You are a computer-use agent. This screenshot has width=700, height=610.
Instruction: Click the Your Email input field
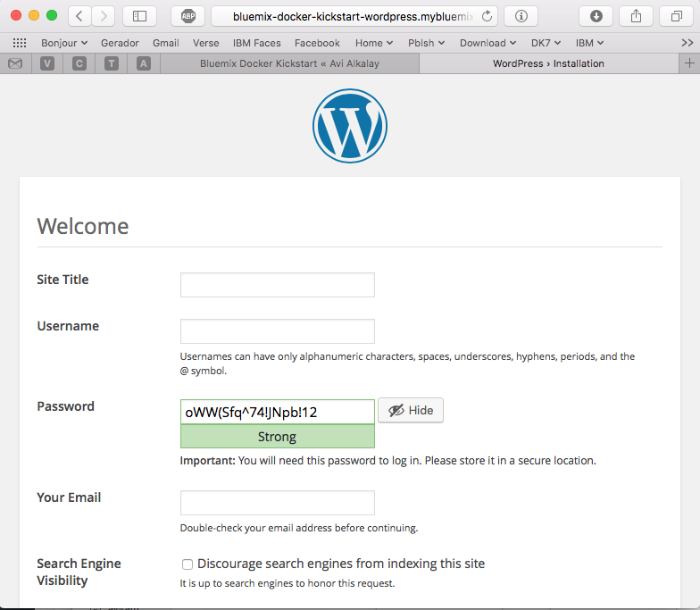coord(277,503)
